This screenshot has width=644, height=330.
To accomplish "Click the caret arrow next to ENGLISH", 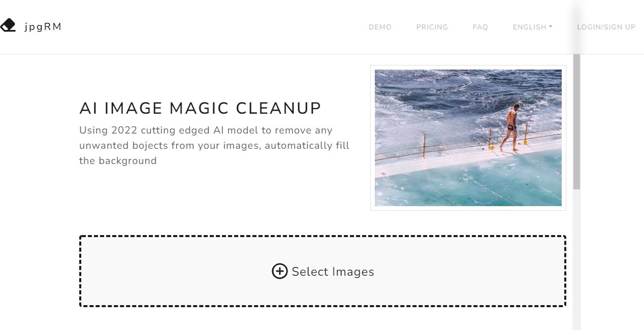I will pos(550,27).
